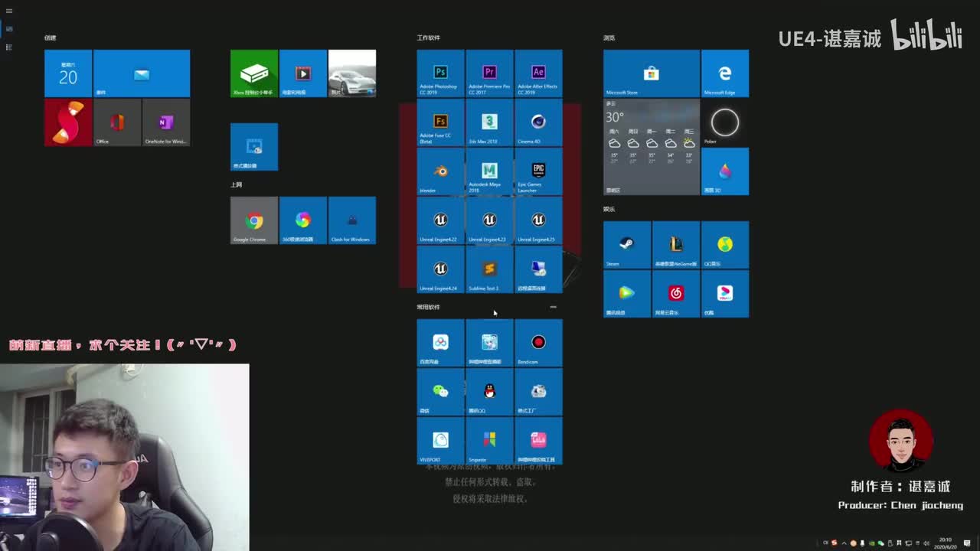Open the Movies & TV tile
This screenshot has width=980, height=551.
point(303,73)
